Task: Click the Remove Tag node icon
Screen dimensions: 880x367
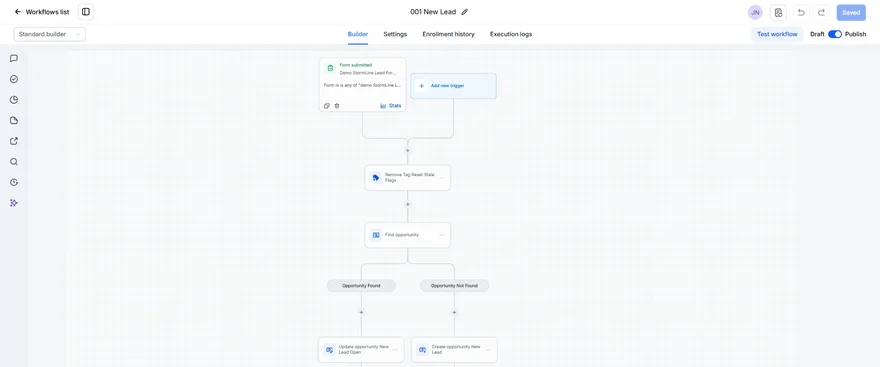Action: coord(376,178)
